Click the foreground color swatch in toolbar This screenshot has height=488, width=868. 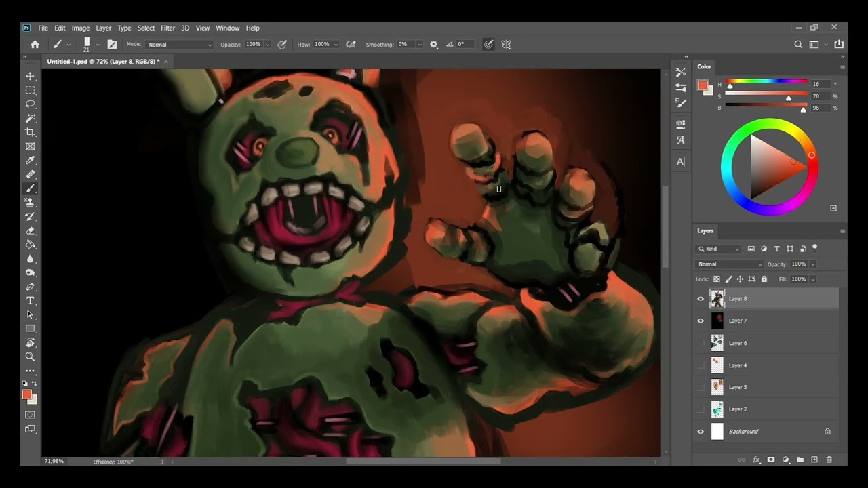[x=26, y=394]
